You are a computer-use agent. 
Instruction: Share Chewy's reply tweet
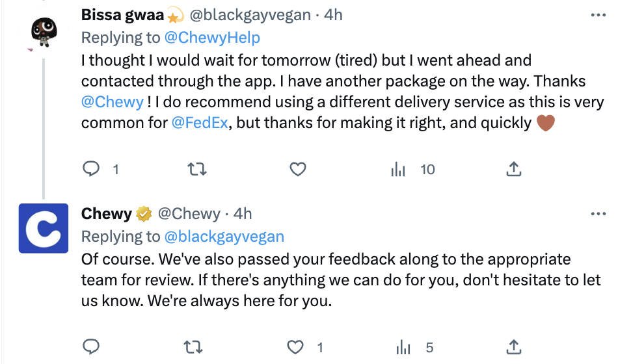click(514, 348)
